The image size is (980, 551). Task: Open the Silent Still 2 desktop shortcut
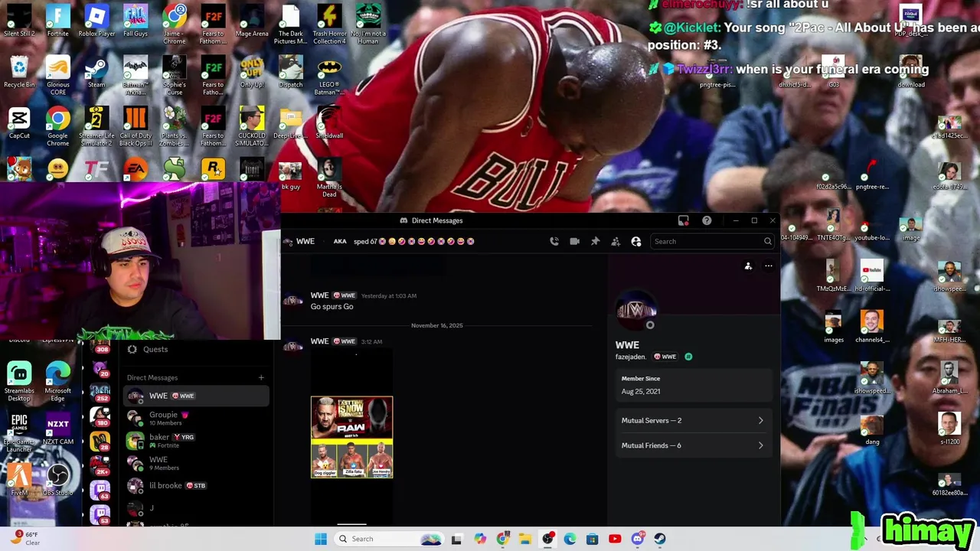click(19, 21)
